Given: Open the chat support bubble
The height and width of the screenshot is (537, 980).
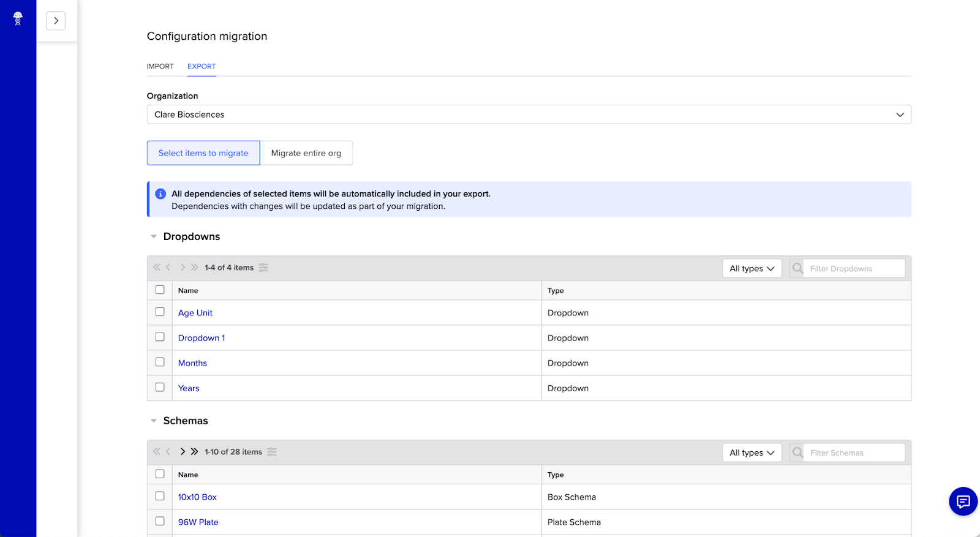Looking at the screenshot, I should [x=963, y=501].
